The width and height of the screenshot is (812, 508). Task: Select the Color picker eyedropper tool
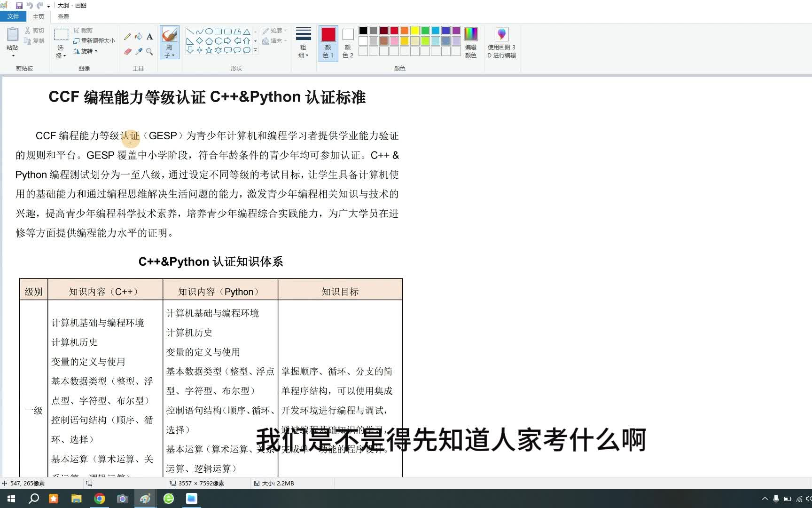(x=139, y=51)
